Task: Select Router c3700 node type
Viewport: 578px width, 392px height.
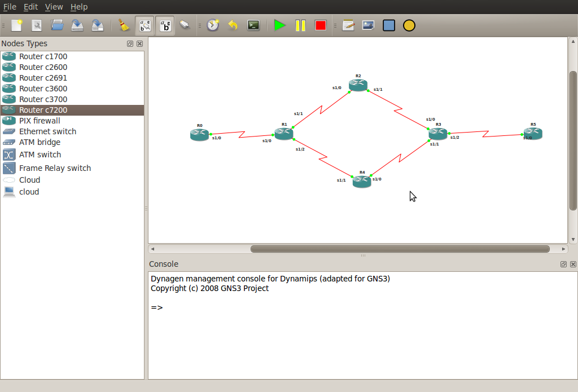Action: [x=72, y=99]
